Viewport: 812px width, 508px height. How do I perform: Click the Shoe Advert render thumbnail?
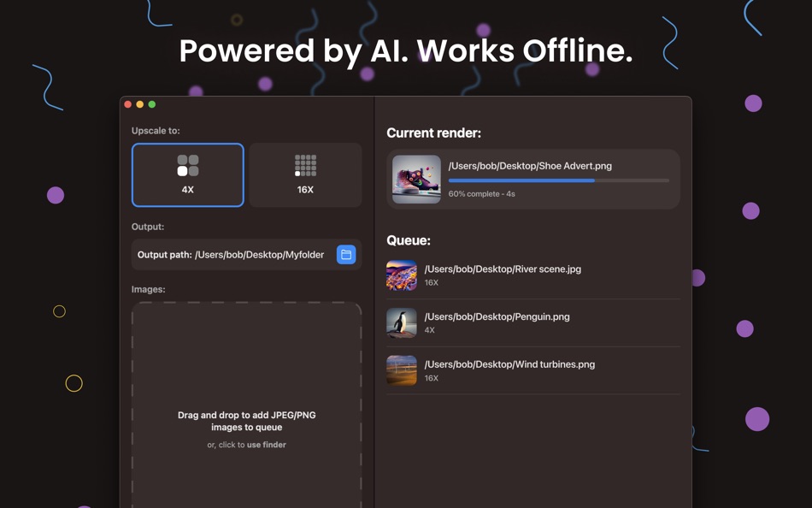pos(416,178)
